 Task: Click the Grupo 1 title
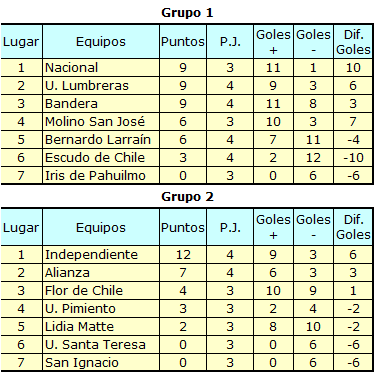187,13
